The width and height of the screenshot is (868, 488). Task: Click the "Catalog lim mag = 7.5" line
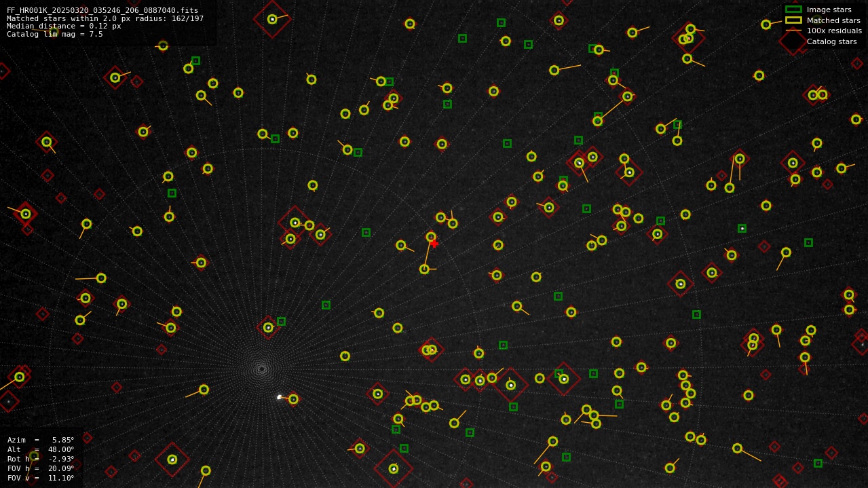pos(55,34)
